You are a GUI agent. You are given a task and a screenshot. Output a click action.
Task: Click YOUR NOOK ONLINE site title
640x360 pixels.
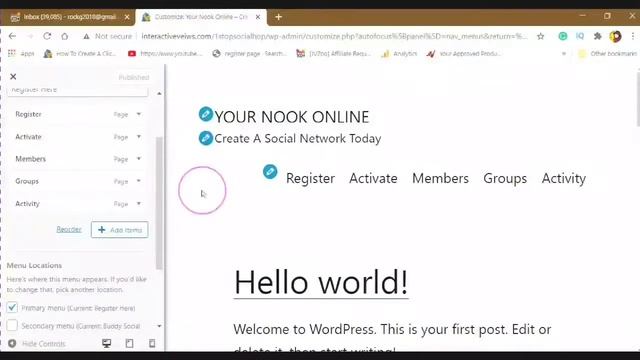(292, 117)
